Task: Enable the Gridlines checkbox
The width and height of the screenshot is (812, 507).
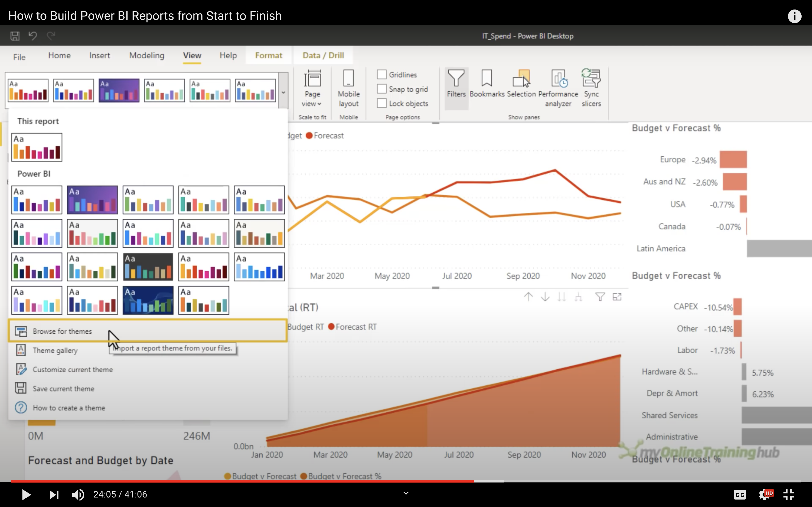Action: tap(382, 74)
